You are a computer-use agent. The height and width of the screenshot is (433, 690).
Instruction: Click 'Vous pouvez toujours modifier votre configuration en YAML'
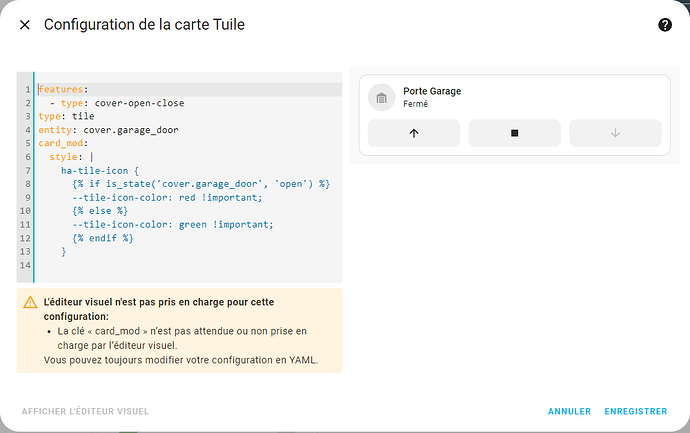tap(181, 360)
